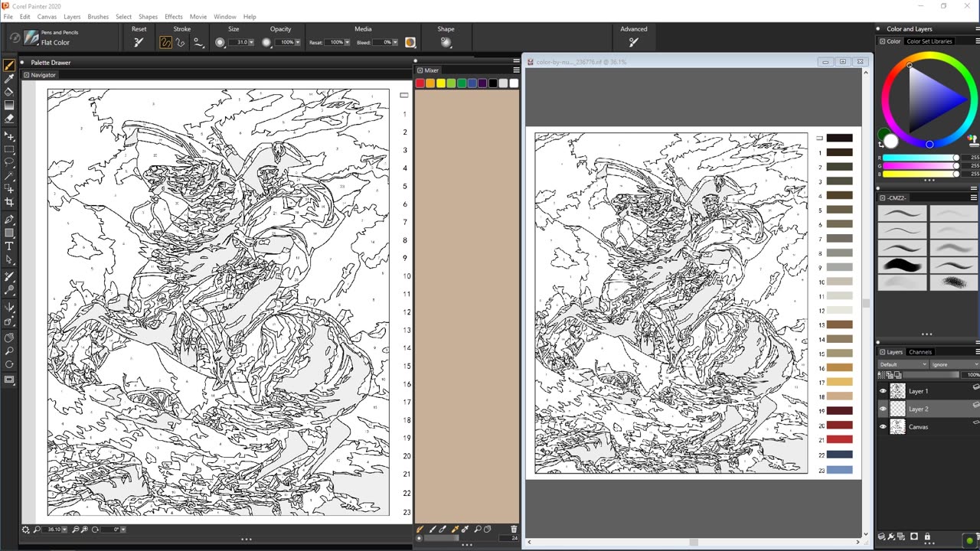
Task: Close the -CMZ2- brush panel box
Action: 881,197
